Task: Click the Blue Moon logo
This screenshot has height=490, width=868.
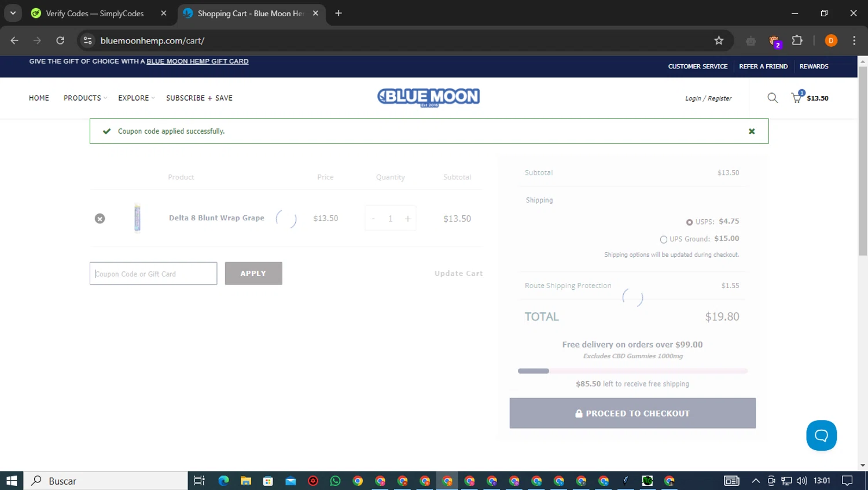Action: click(x=429, y=97)
